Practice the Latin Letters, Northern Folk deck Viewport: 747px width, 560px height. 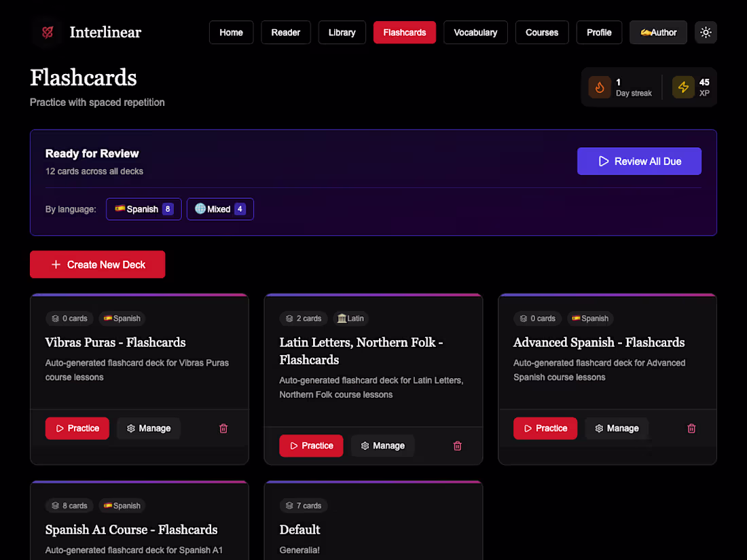coord(311,446)
